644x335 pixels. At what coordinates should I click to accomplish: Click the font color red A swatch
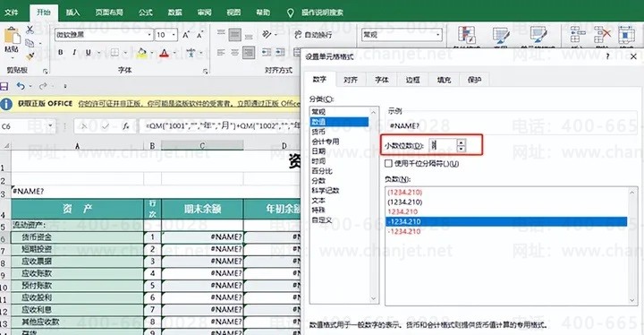pos(165,53)
